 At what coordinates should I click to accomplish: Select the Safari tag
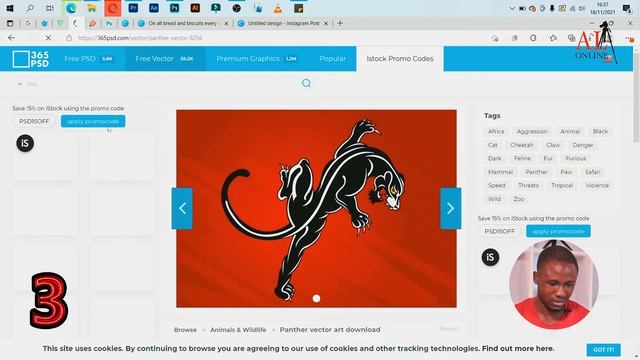[592, 172]
